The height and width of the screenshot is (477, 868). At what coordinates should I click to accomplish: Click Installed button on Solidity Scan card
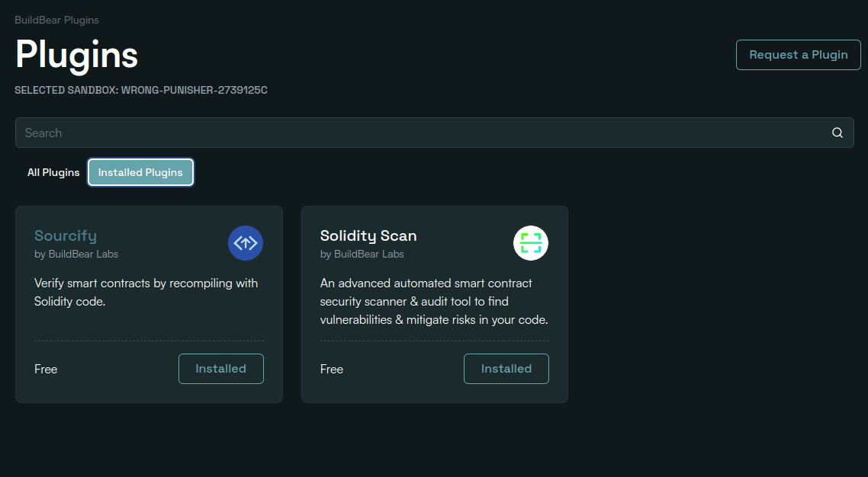click(506, 369)
